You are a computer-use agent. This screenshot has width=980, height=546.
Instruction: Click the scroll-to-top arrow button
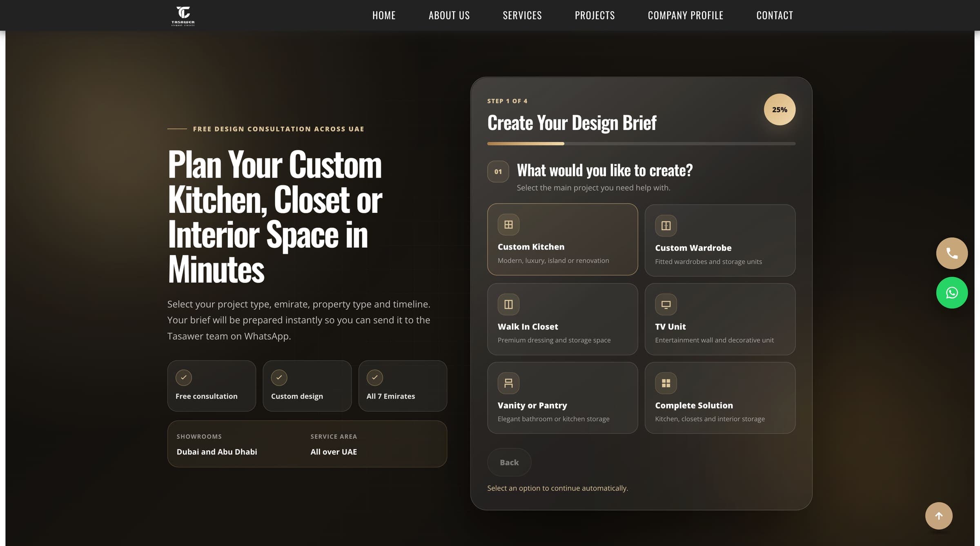[939, 516]
